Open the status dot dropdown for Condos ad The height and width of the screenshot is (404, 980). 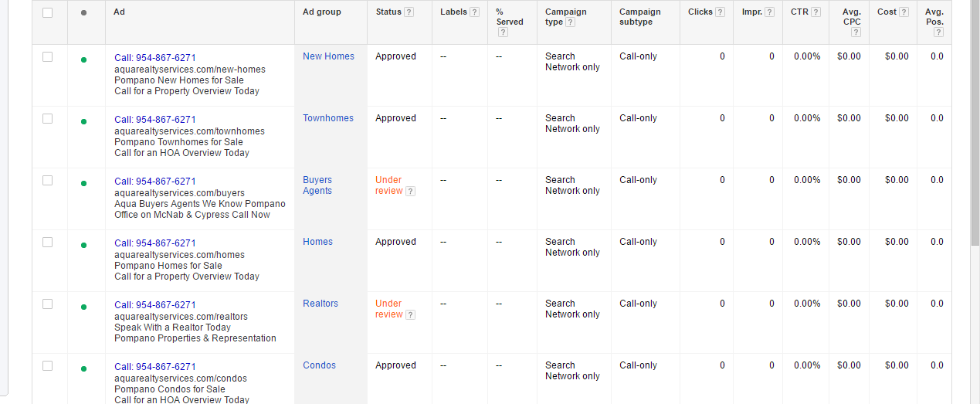point(83,368)
